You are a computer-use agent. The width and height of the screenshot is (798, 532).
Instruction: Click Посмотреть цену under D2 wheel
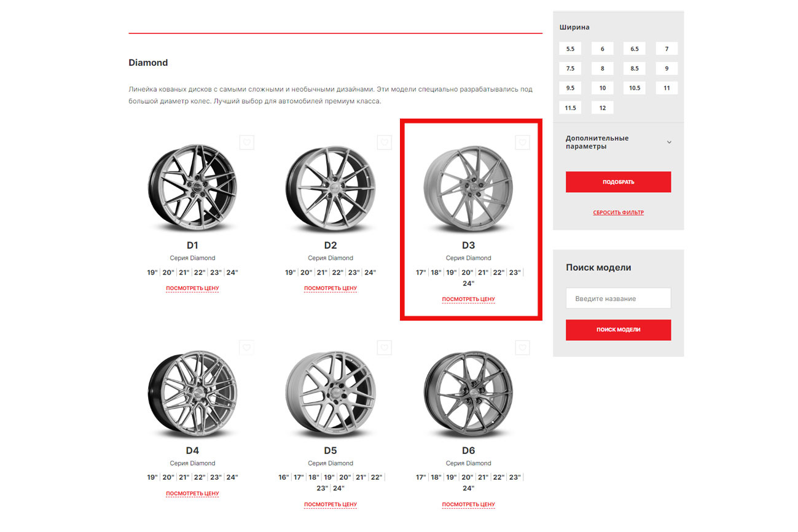coord(331,288)
